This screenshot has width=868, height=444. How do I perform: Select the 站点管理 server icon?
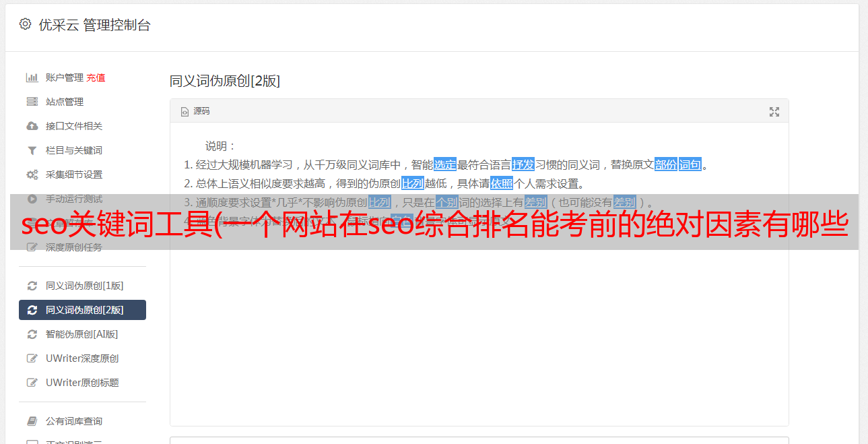click(32, 102)
